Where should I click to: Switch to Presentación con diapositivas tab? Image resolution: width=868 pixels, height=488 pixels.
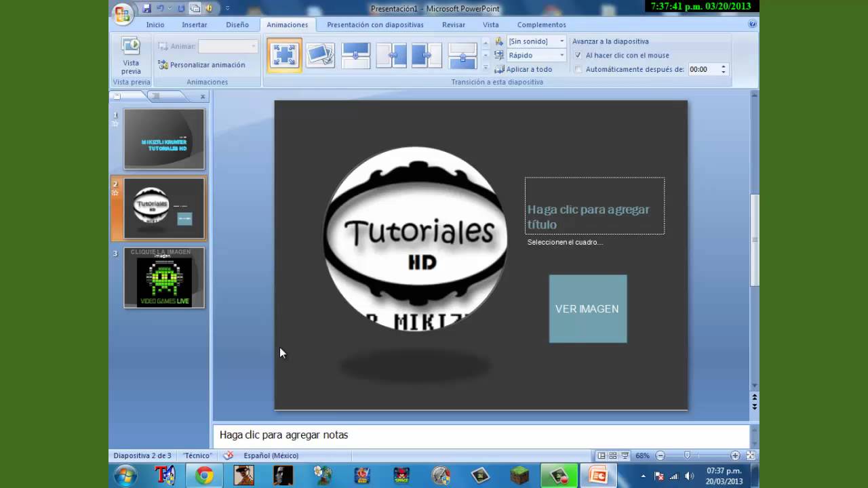375,24
